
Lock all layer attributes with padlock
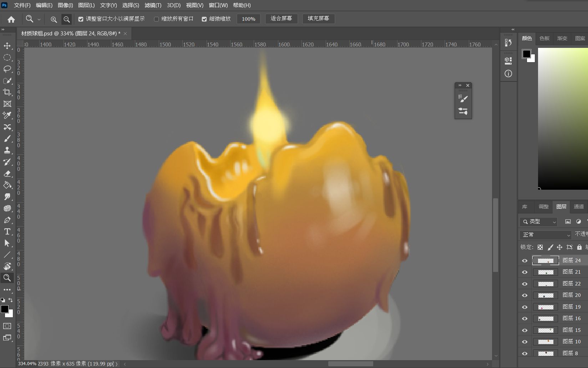pos(579,247)
